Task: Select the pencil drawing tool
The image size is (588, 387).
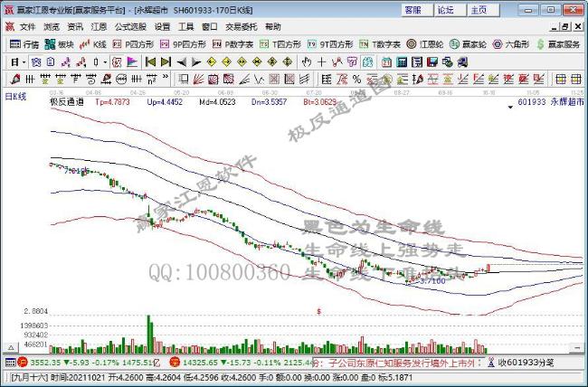Action: coord(15,80)
